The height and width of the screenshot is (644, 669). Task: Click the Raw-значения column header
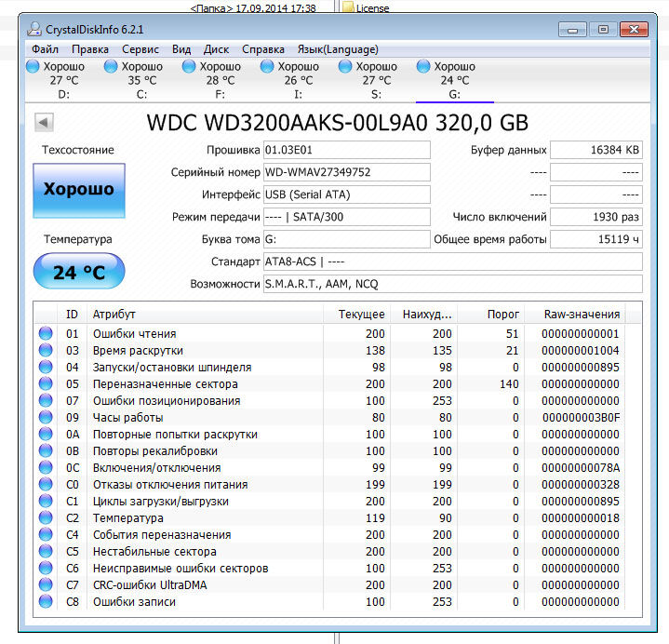tap(575, 315)
